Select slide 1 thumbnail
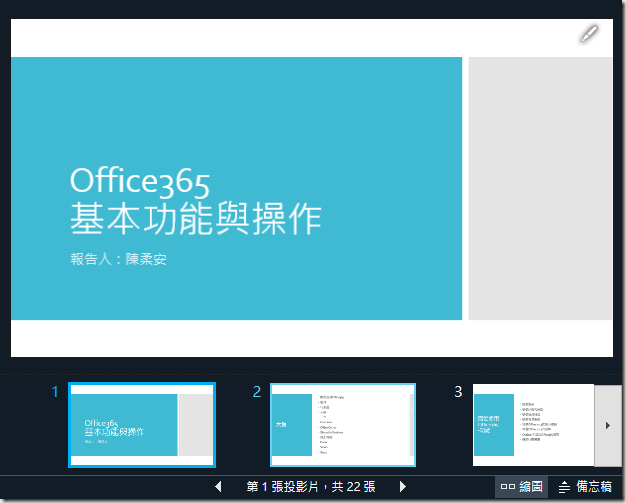 coord(141,424)
